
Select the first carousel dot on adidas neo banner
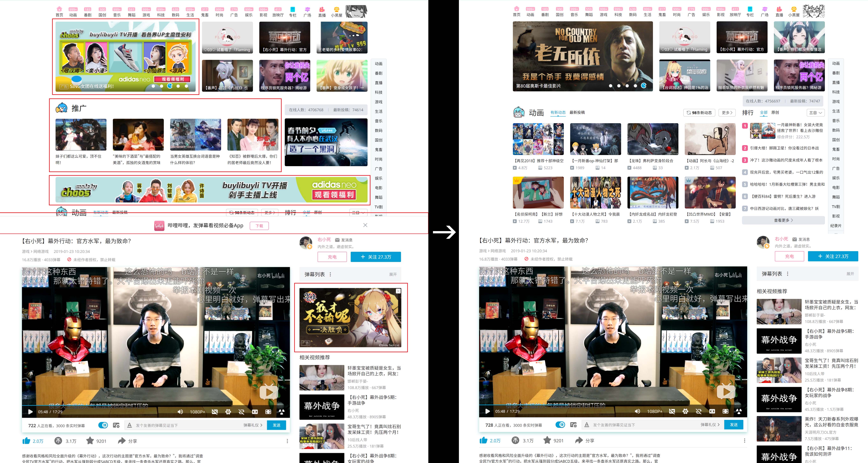click(x=153, y=86)
